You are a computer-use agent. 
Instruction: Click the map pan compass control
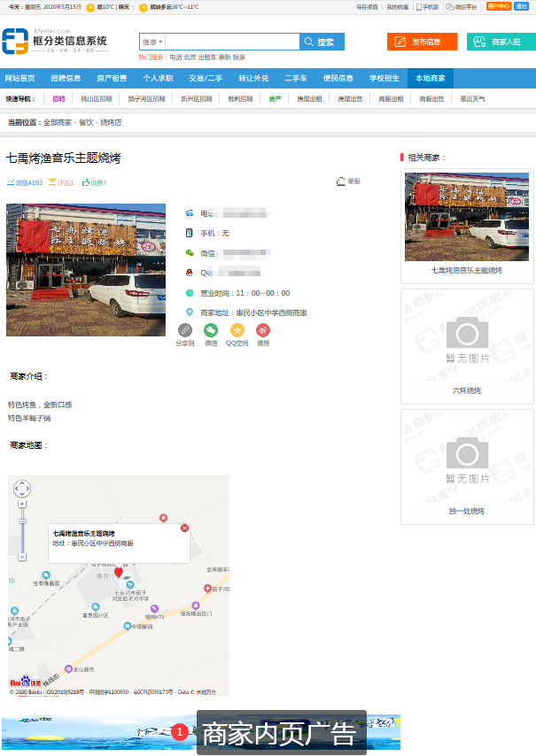pos(22,489)
